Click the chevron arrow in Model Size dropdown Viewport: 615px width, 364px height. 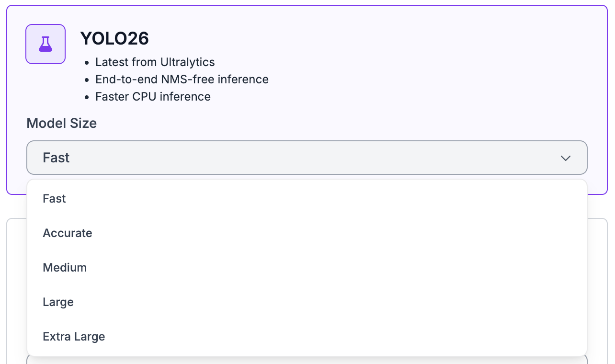click(566, 158)
